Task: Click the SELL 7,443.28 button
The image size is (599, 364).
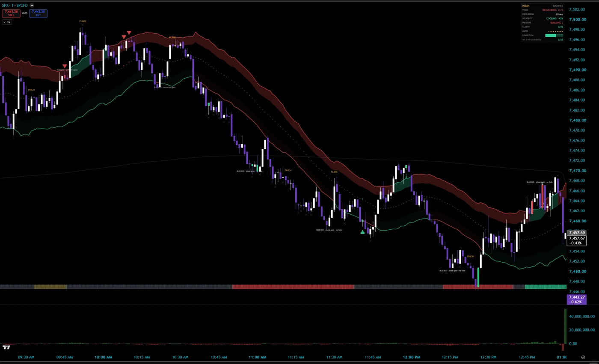Action: [x=11, y=13]
